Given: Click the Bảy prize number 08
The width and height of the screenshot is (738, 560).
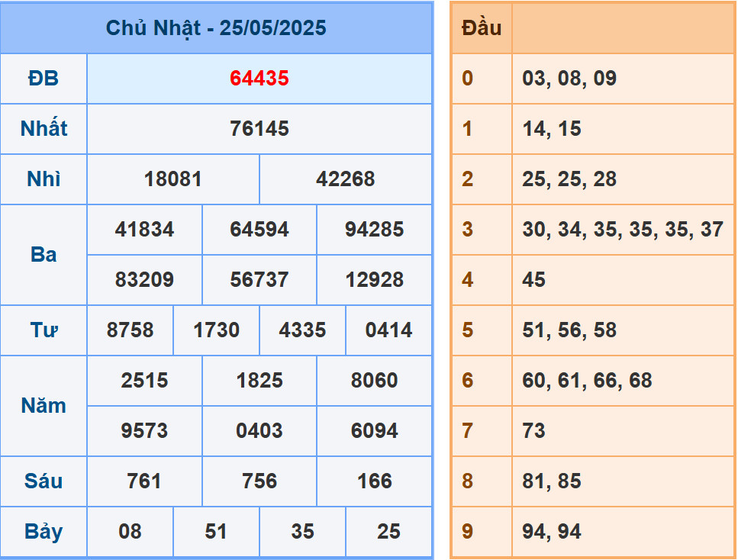Looking at the screenshot, I should point(131,532).
